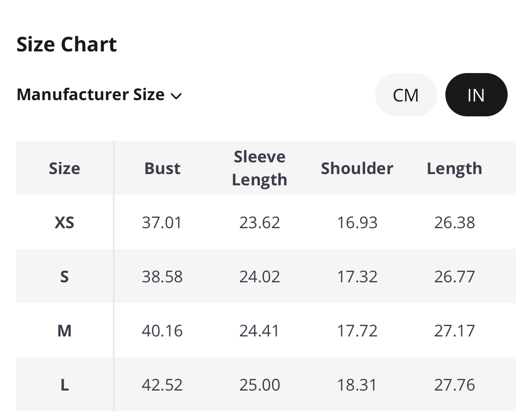532x414 pixels.
Task: Select the IN unit toggle
Action: pos(476,95)
